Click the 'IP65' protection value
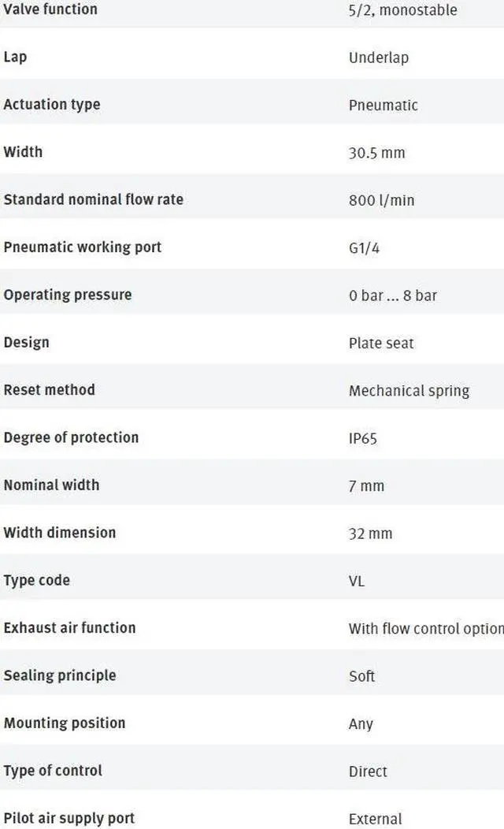The image size is (504, 829). [363, 438]
